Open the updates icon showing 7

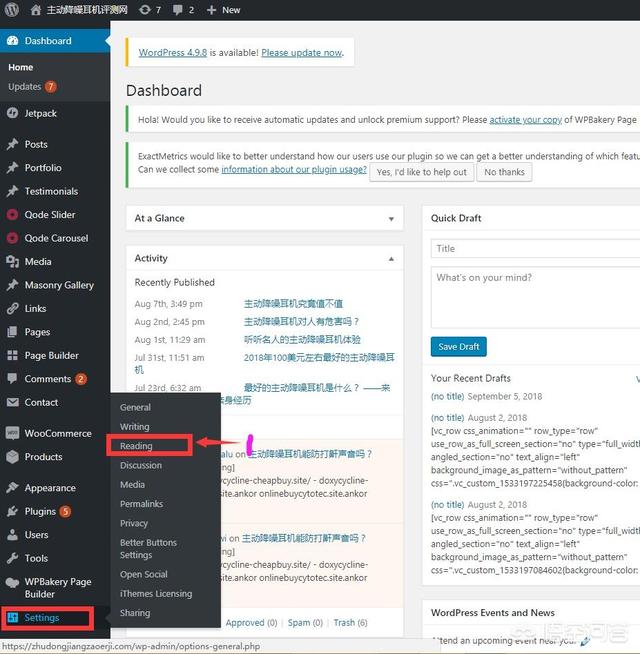pos(145,10)
